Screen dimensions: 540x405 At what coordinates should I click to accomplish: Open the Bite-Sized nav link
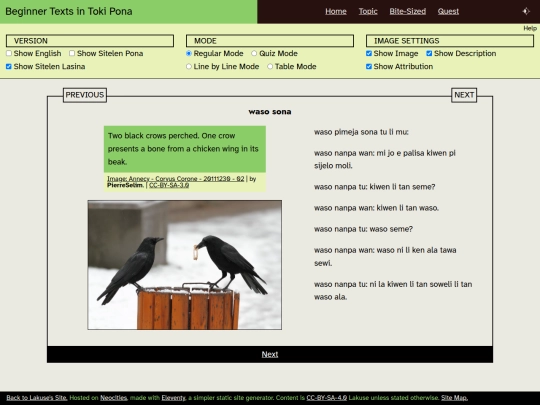pyautogui.click(x=407, y=11)
